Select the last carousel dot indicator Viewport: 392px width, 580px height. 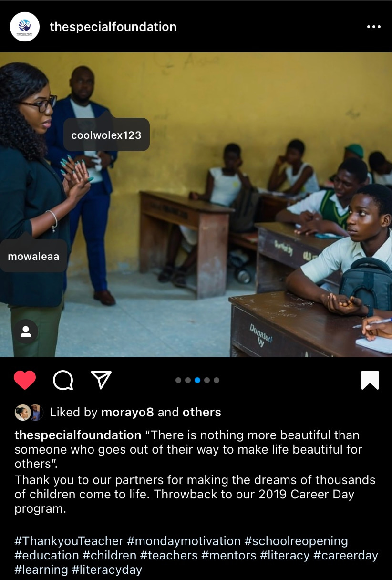217,380
